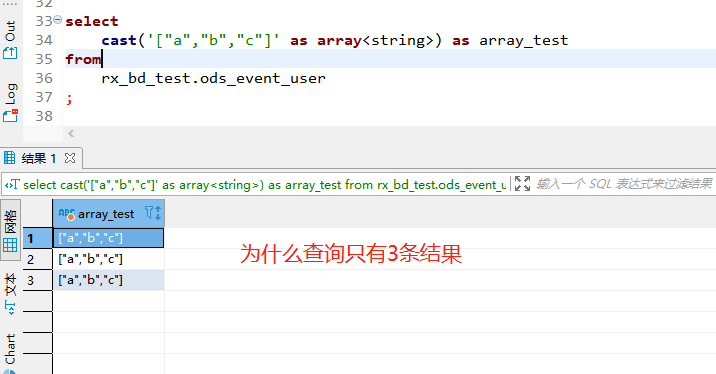Click the result grid icon in tab

[10, 158]
